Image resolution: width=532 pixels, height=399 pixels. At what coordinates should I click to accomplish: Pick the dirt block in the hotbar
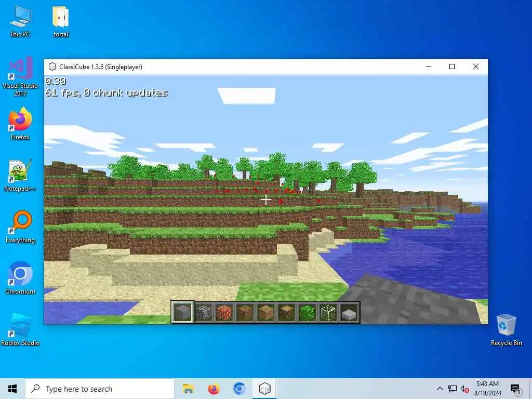[x=245, y=312]
